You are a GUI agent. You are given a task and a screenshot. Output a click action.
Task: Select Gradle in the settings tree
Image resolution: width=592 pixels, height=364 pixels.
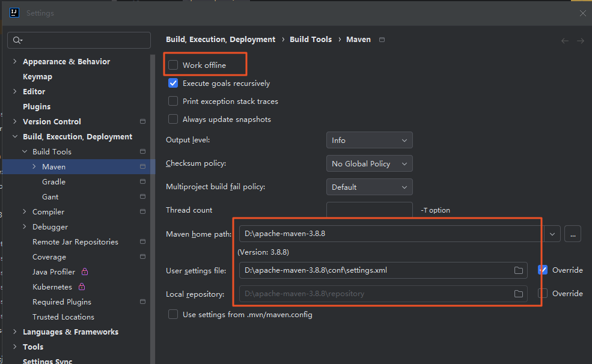coord(53,182)
